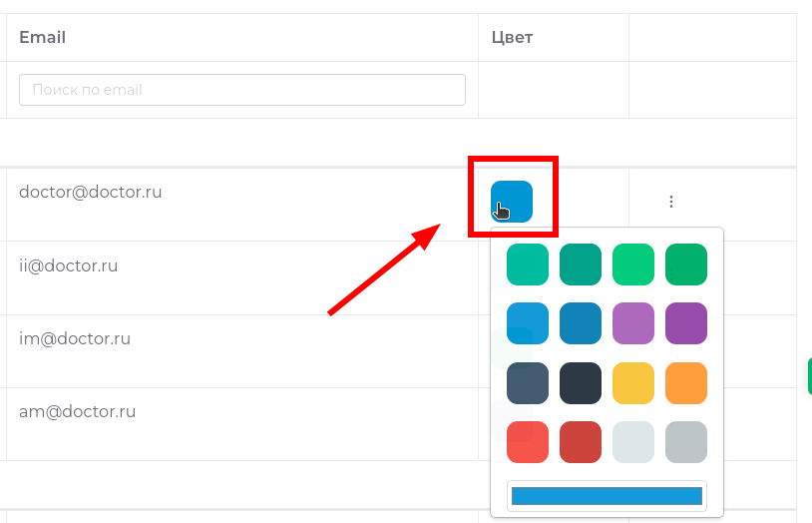Pick the yellow color swatch
812x523 pixels.
click(x=633, y=383)
